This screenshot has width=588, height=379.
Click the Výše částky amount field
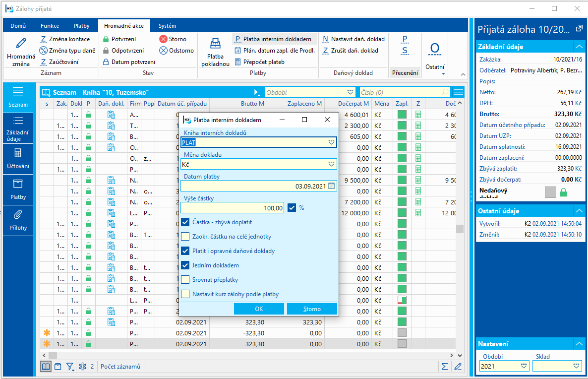tap(232, 208)
